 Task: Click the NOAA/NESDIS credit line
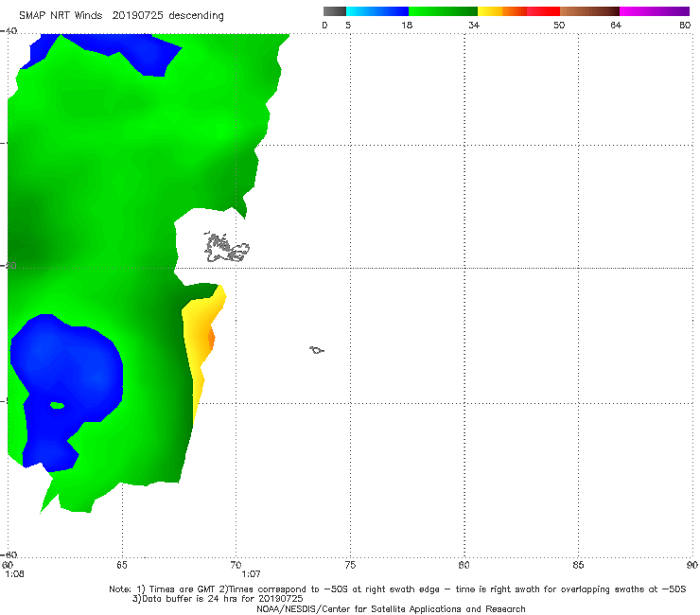(x=391, y=608)
